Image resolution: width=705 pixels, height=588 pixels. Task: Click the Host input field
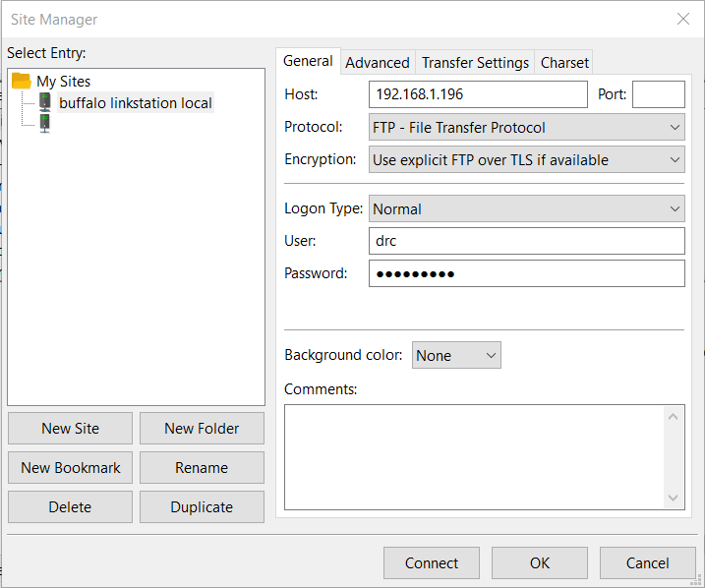(478, 94)
